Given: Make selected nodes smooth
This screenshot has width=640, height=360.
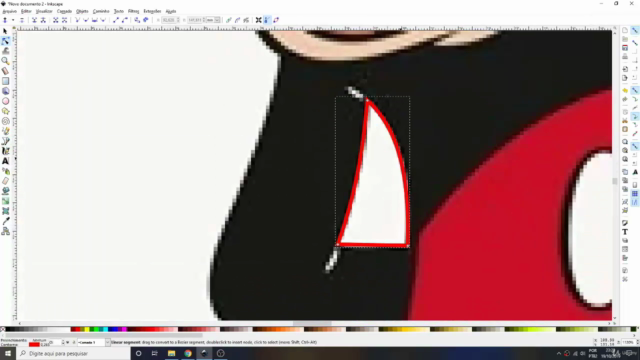Looking at the screenshot, I should [86, 20].
